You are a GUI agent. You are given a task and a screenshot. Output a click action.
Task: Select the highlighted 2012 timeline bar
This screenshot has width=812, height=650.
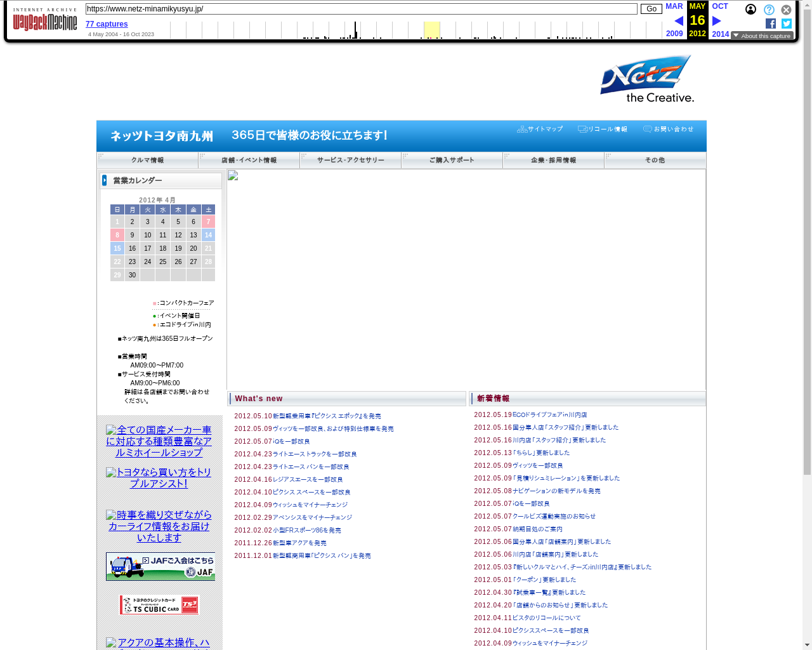tap(432, 30)
